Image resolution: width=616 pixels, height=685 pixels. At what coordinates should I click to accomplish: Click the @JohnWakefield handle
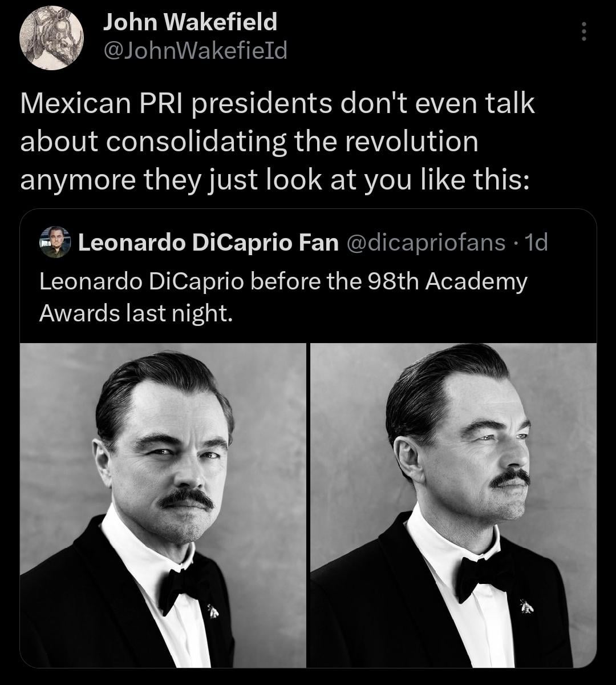click(194, 51)
